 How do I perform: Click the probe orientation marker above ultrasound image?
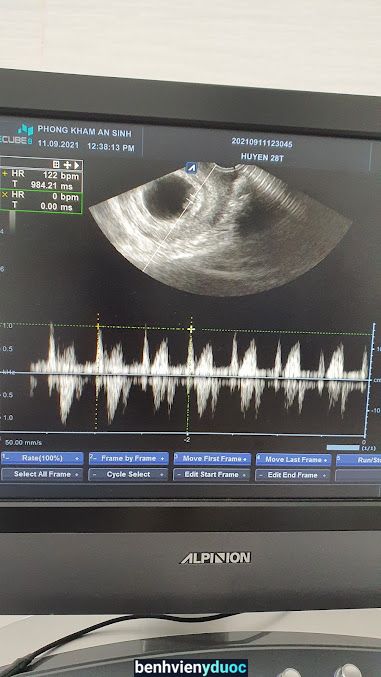[x=191, y=168]
